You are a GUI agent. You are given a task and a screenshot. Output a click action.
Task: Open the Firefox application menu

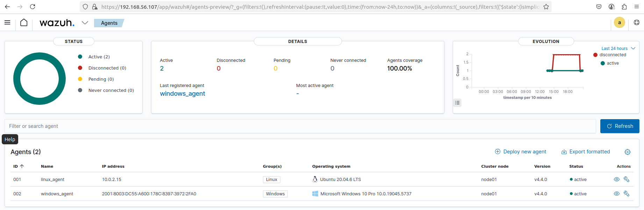tap(637, 7)
